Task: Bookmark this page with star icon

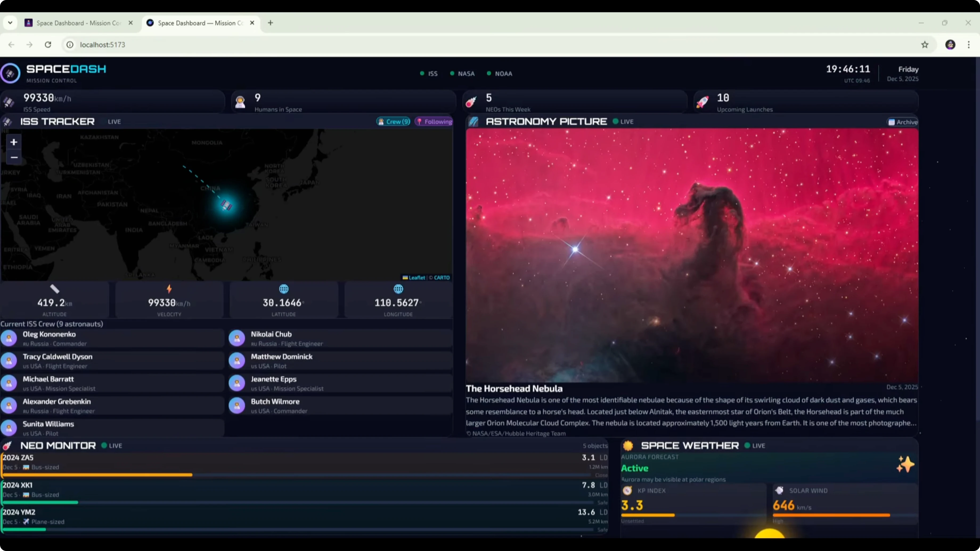Action: [x=925, y=45]
